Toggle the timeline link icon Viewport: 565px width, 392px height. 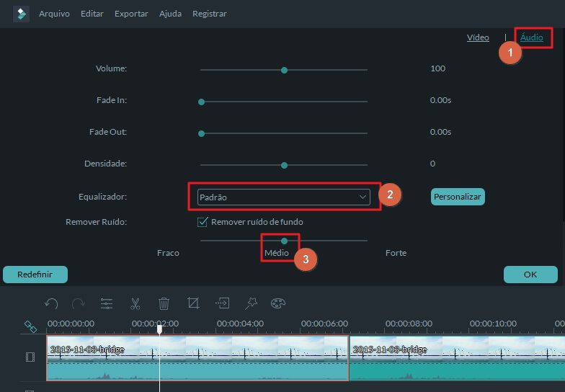pyautogui.click(x=30, y=326)
